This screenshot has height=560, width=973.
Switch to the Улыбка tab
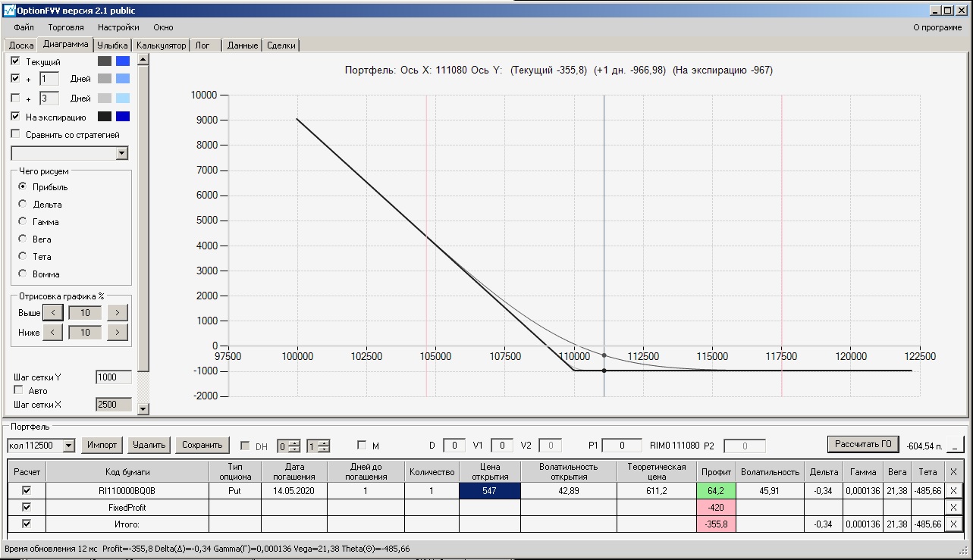click(x=112, y=45)
